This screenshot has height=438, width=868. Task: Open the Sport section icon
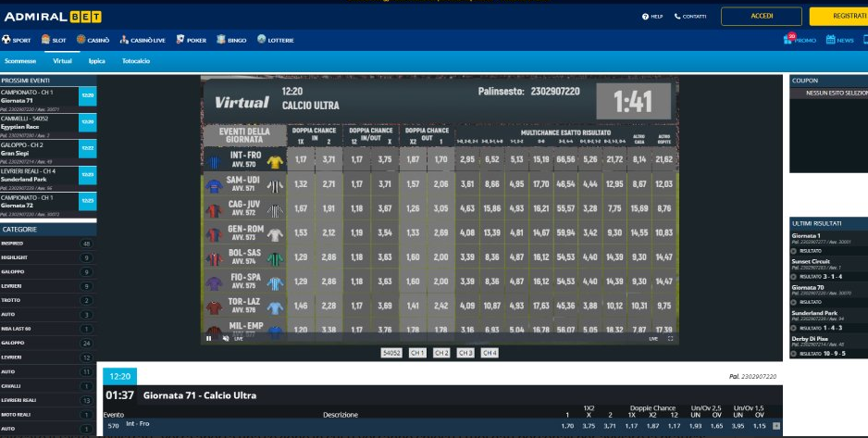pos(6,39)
